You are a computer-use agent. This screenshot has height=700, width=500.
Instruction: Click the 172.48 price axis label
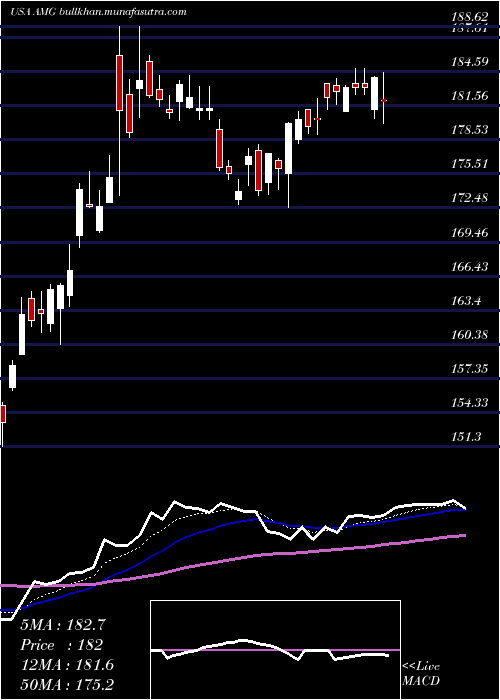click(x=469, y=197)
